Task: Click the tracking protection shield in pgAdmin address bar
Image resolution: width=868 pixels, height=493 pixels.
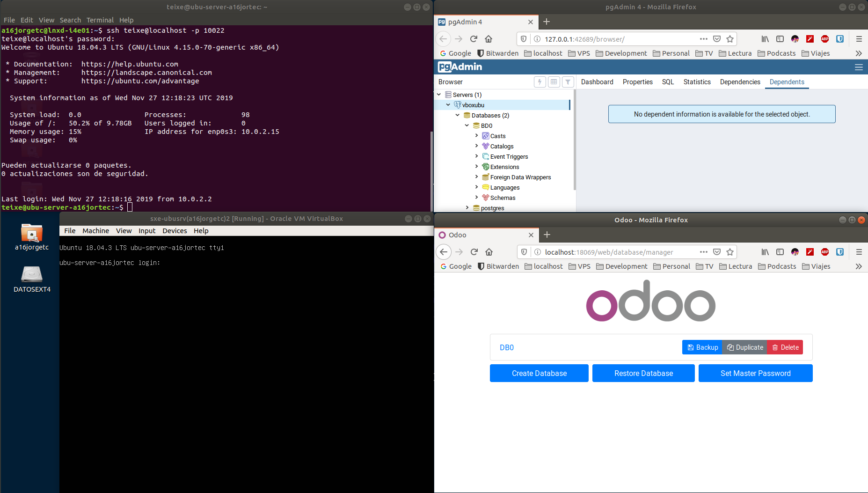Action: click(523, 39)
